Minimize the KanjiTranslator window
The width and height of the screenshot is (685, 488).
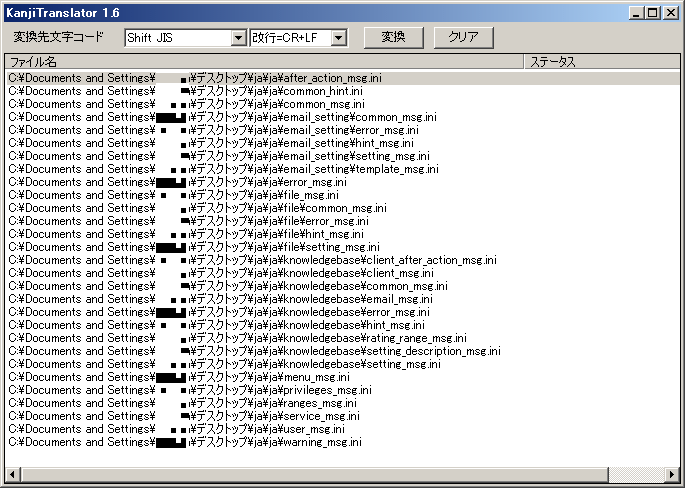(637, 12)
